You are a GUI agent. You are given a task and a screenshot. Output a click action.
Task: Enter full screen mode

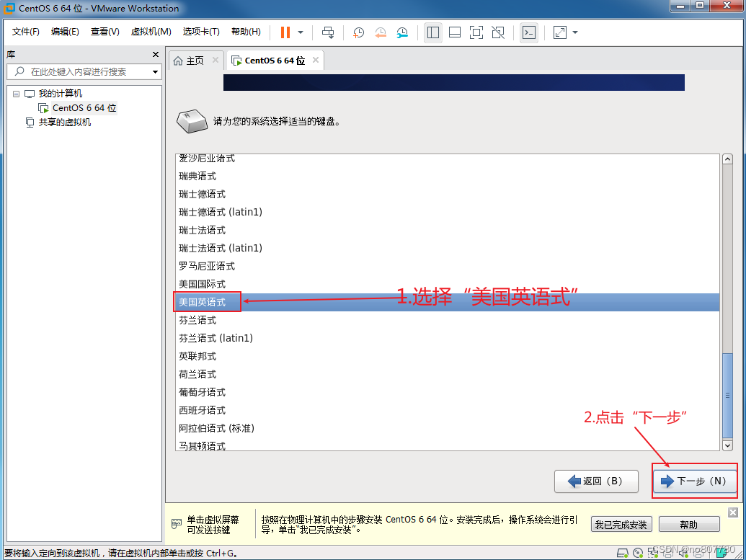476,32
